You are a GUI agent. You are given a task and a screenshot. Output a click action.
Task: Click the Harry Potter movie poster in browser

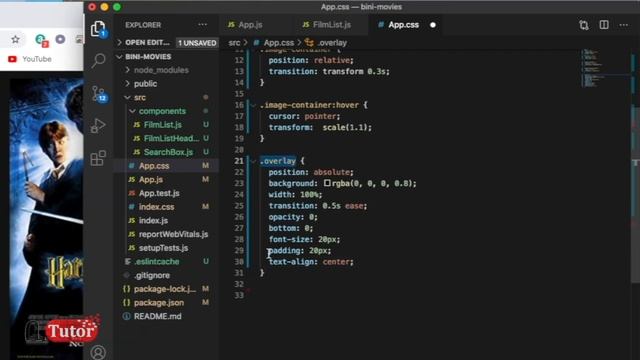coord(46,218)
